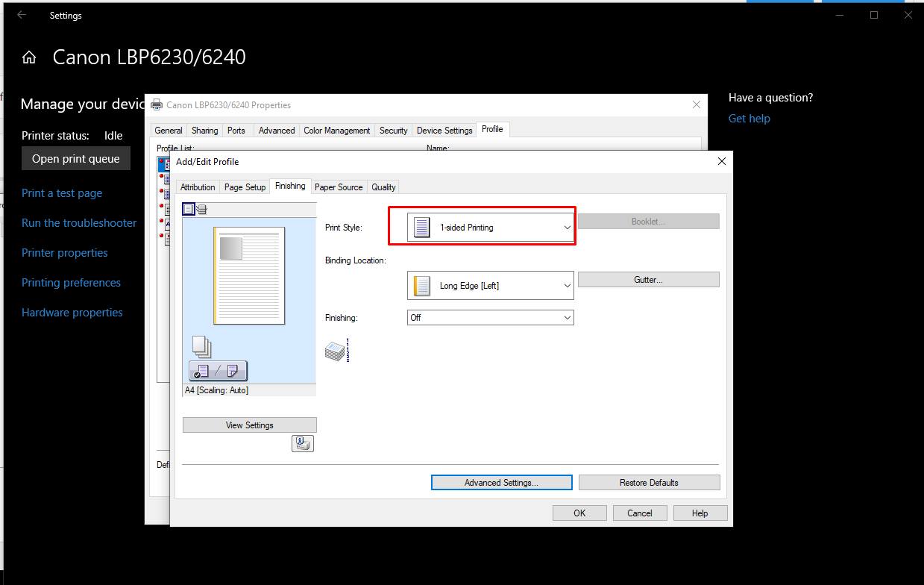Click the home icon in Settings

tap(29, 57)
